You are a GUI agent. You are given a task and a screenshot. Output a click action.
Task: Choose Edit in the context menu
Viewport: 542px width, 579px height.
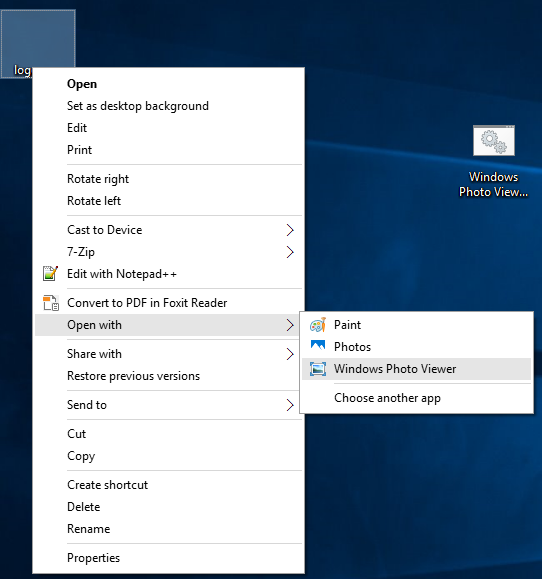[x=168, y=128]
